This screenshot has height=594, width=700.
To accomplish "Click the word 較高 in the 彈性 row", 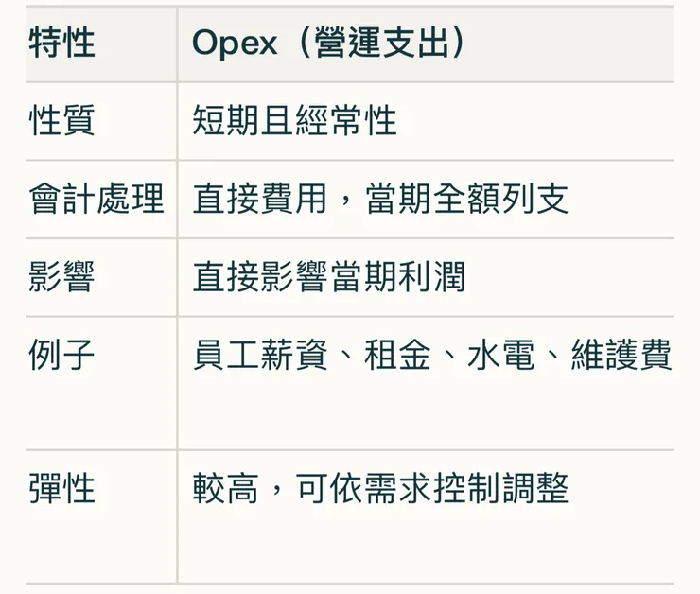I will pyautogui.click(x=226, y=489).
